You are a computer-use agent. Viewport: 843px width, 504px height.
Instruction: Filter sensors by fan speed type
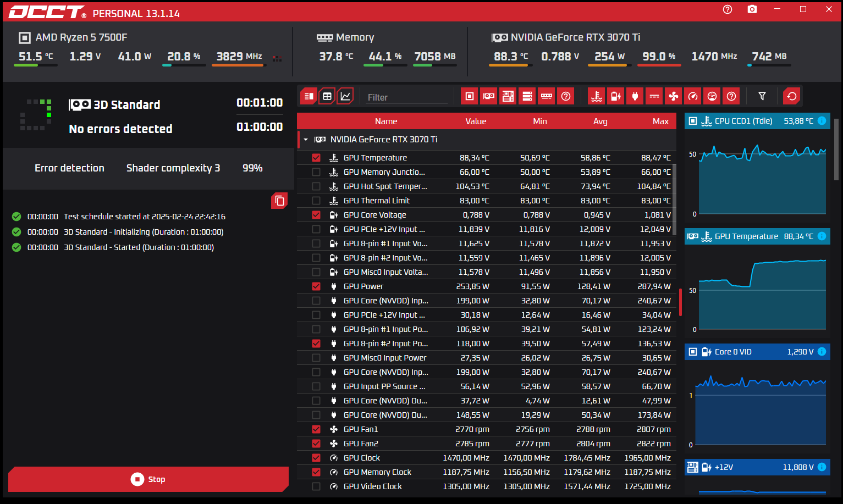click(x=674, y=96)
